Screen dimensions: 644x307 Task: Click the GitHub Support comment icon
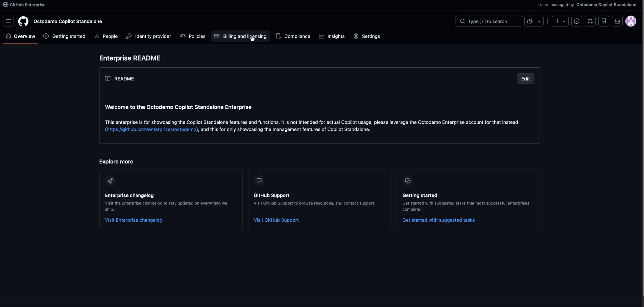click(259, 181)
